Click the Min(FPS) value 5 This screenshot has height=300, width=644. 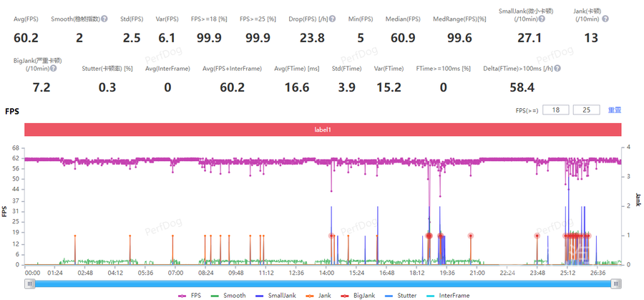click(x=361, y=38)
